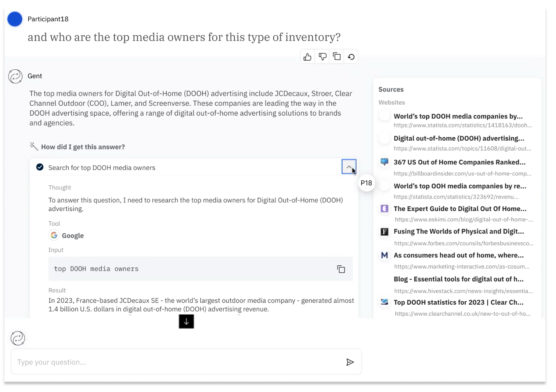Open 'Top DOOH statistics for 2023' Clear Channel link
The image size is (556, 392).
coord(458,302)
